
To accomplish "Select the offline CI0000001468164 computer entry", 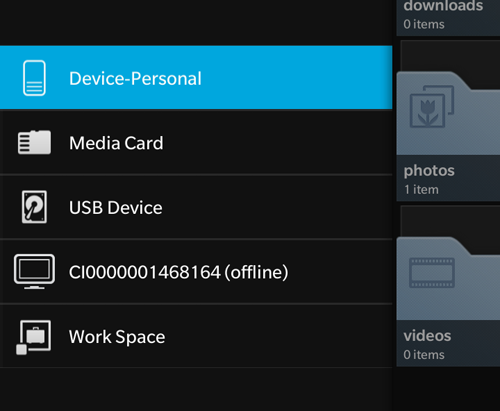I will (196, 272).
